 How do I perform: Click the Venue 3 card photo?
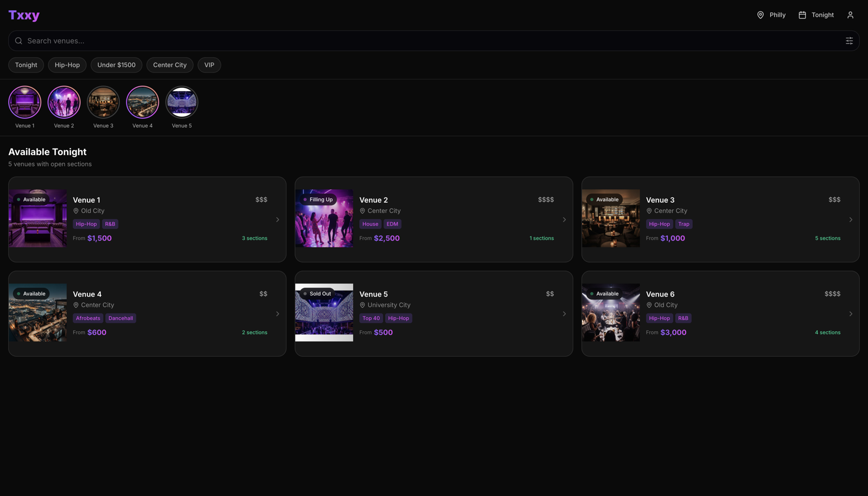611,218
